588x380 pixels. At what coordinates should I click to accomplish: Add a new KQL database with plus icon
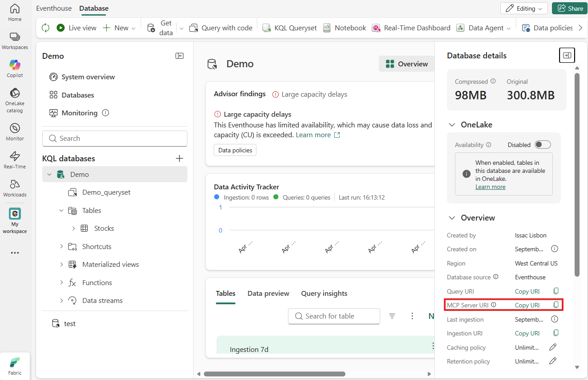tap(179, 158)
